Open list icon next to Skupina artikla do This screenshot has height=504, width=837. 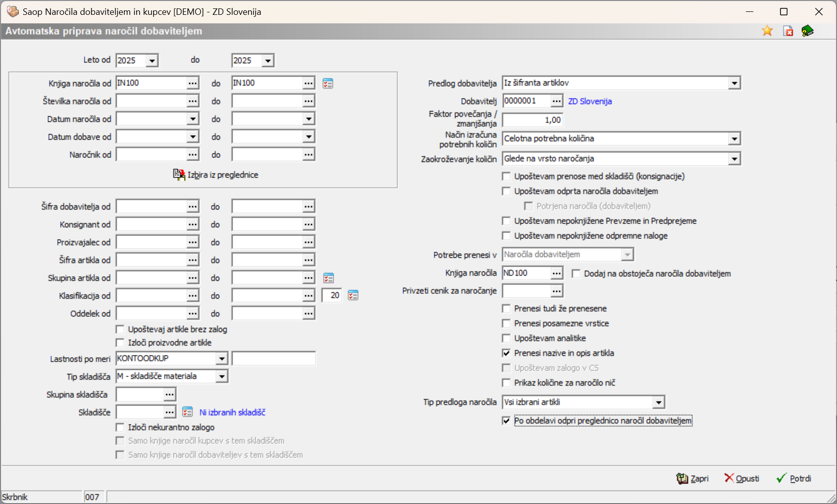(328, 278)
